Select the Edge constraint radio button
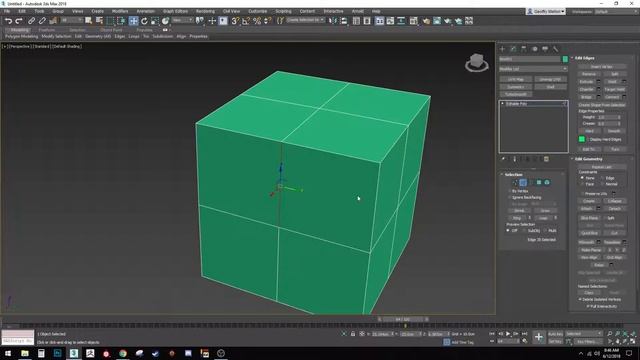This screenshot has height=360, width=640. pos(602,178)
